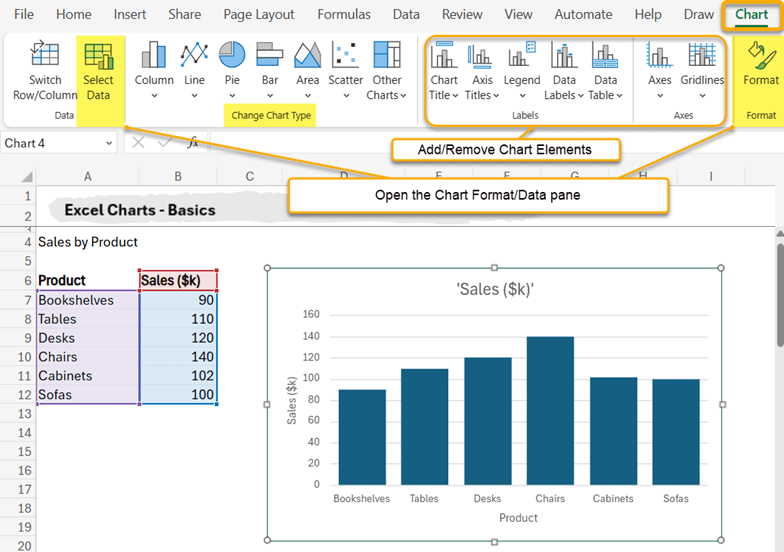Image resolution: width=784 pixels, height=552 pixels.
Task: Click the Sales ($k) header cell
Action: 178,280
